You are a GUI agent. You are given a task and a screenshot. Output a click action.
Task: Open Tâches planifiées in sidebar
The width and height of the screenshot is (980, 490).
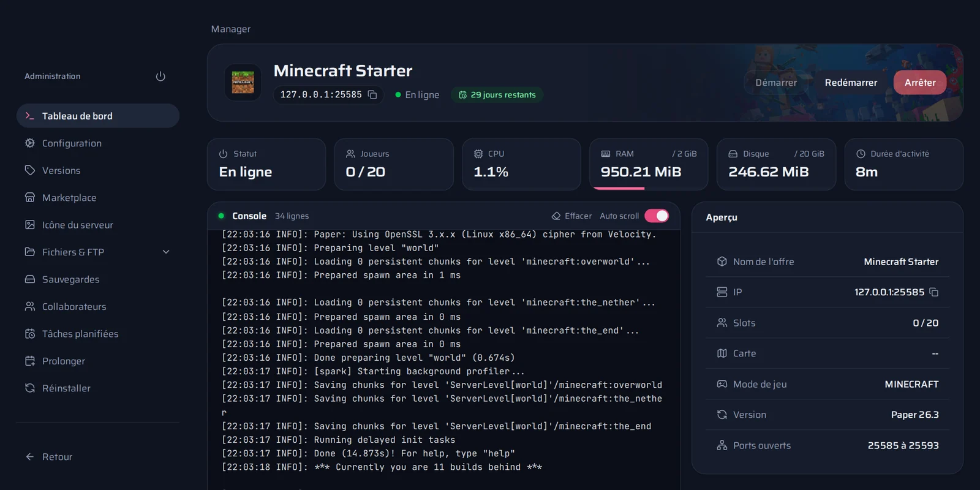98,334
